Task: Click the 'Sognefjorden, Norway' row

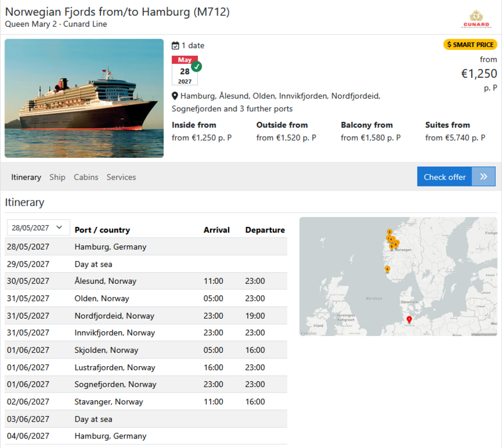Action: coord(146,384)
